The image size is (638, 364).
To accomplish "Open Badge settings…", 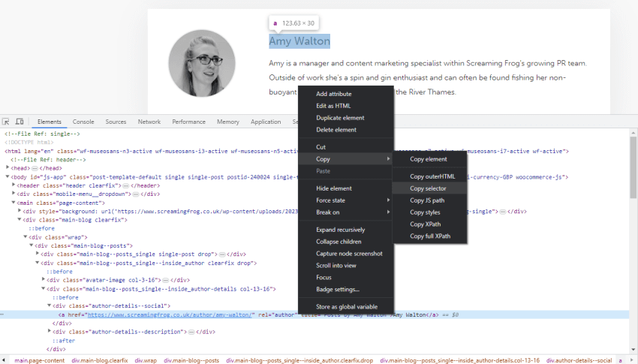I will [x=346, y=290].
